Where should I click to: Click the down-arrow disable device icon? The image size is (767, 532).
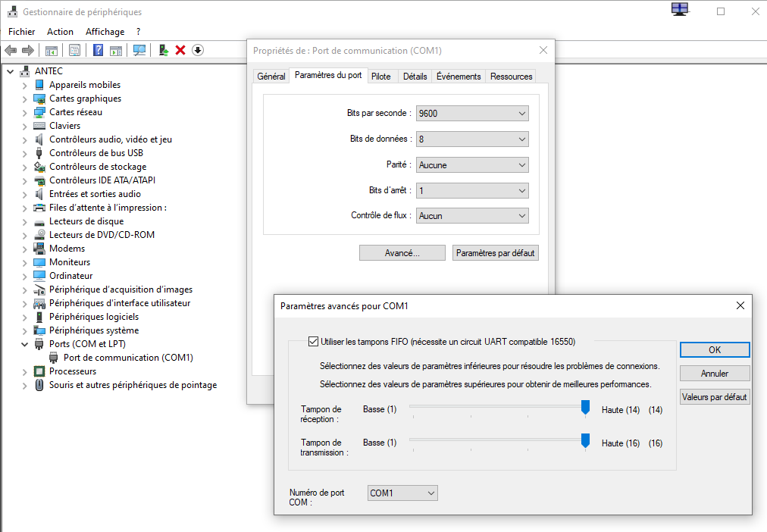[x=198, y=50]
